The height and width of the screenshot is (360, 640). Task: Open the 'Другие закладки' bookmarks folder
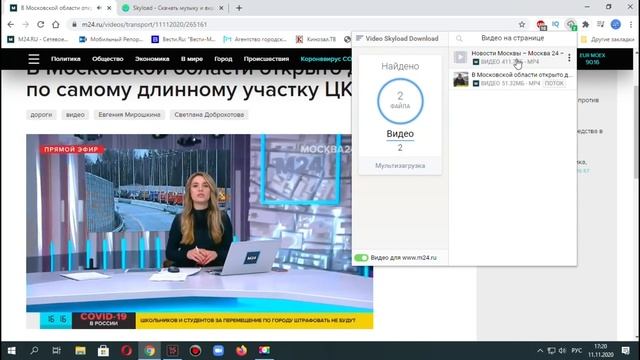tap(607, 39)
